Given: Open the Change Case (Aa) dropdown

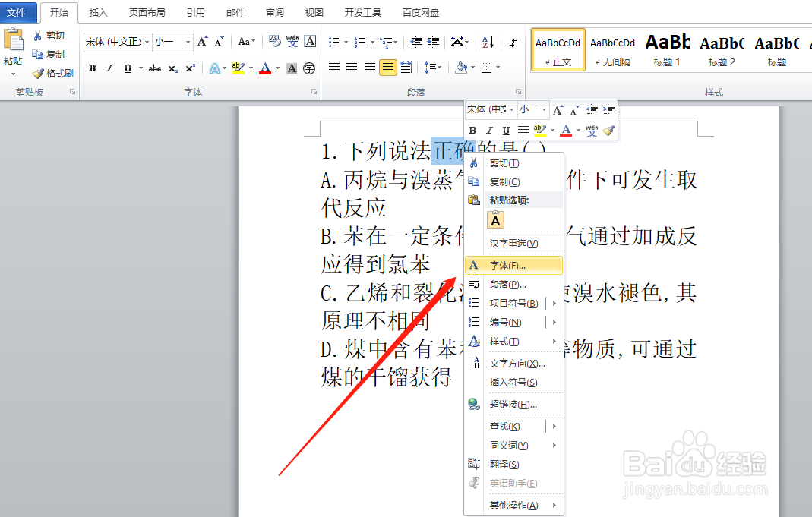Looking at the screenshot, I should coord(246,42).
